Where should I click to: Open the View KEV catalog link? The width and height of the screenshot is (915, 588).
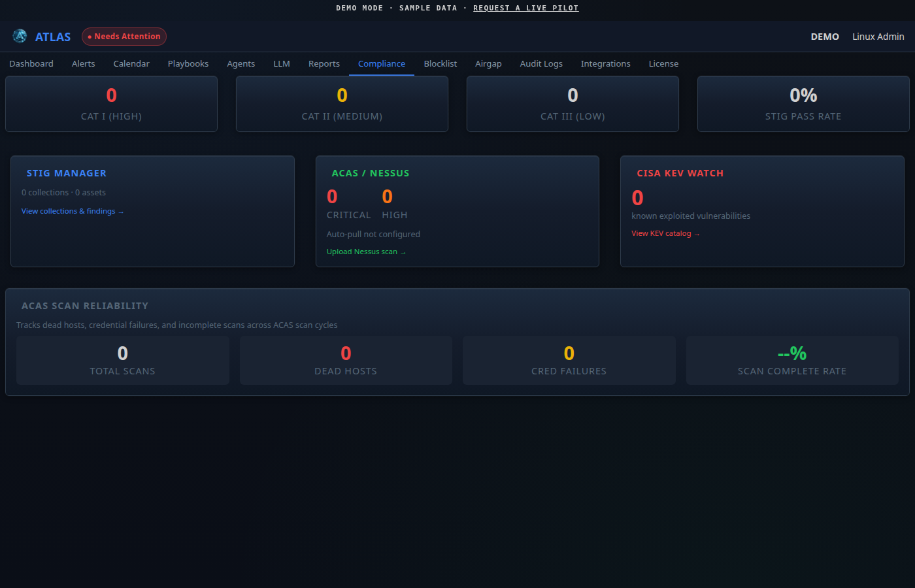[665, 233]
